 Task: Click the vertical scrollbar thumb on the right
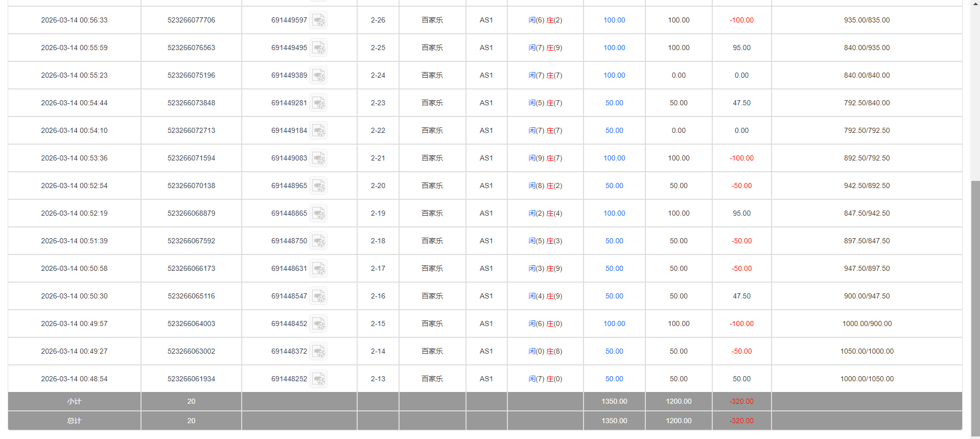point(975,307)
